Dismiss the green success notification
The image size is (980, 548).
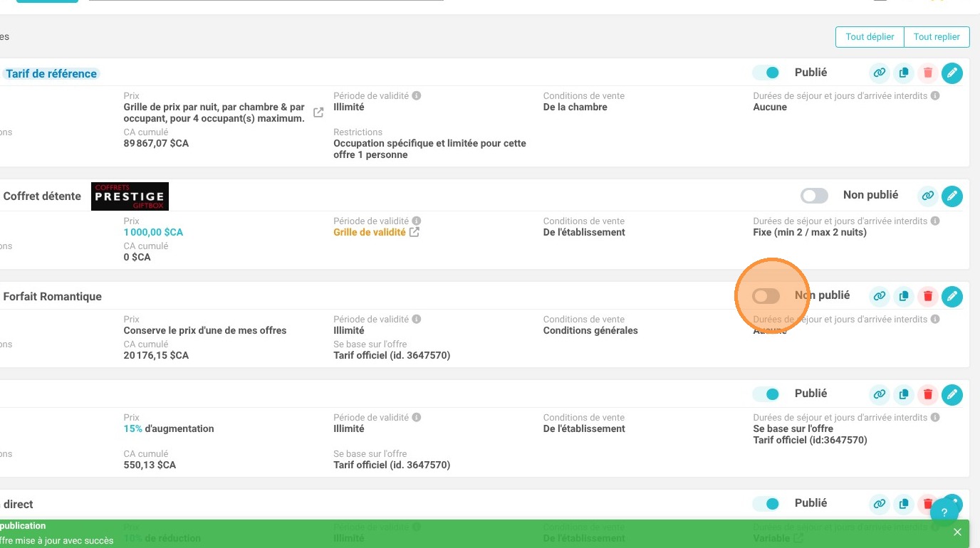(x=957, y=532)
